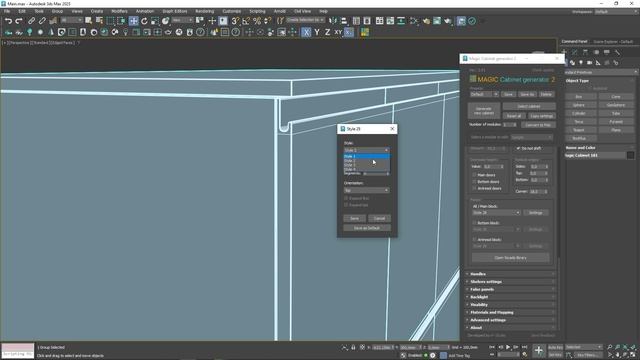
Task: Open the Modifiers menu
Action: click(x=119, y=11)
